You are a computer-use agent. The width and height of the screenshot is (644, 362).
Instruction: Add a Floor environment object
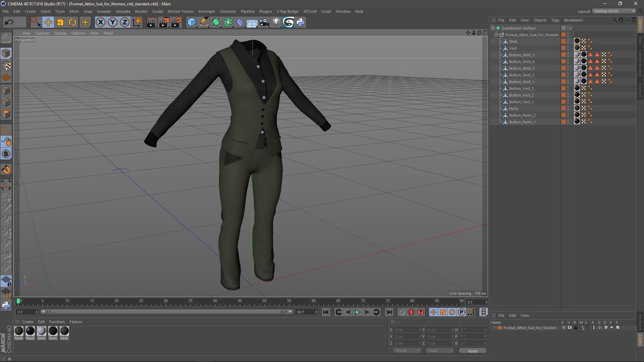click(x=252, y=22)
